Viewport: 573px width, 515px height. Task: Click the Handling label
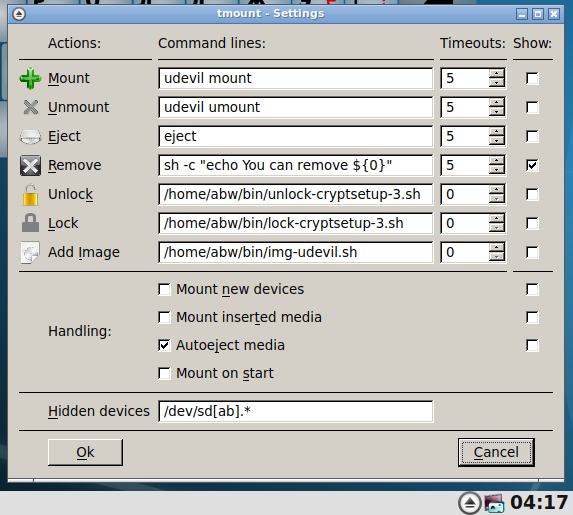click(x=80, y=332)
